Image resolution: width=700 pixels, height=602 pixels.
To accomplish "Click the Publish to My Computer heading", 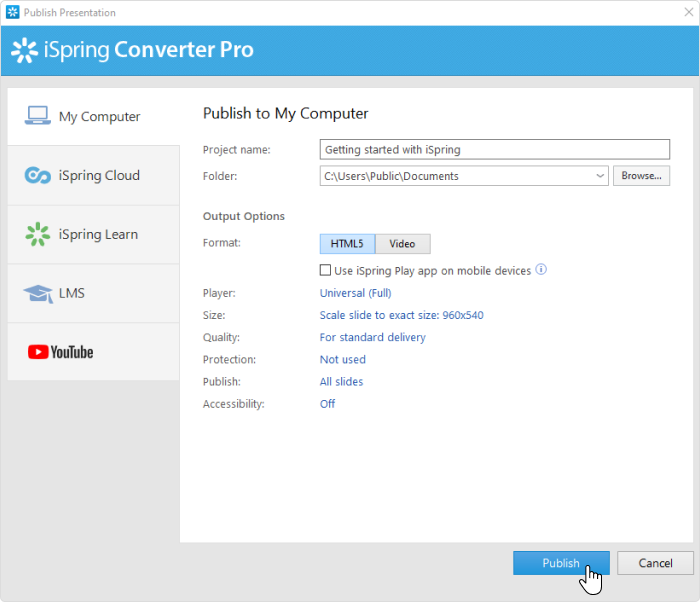I will tap(285, 113).
